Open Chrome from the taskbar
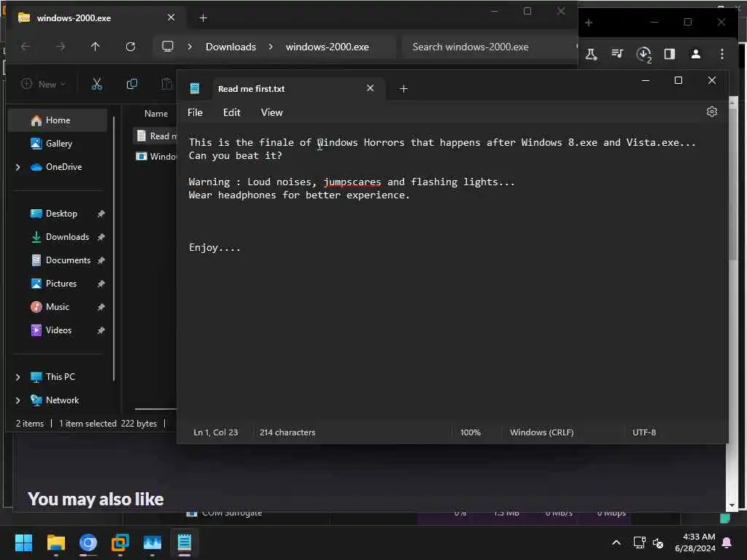The width and height of the screenshot is (747, 560). tap(88, 542)
